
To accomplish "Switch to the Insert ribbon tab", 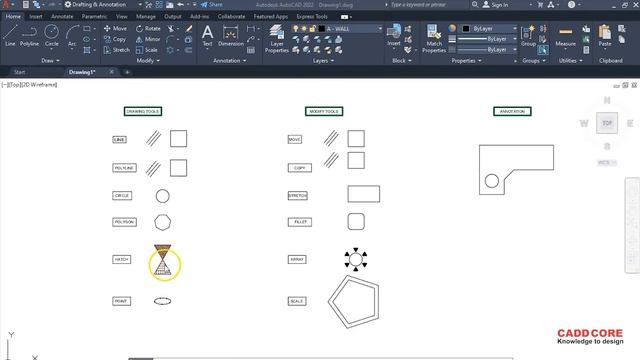I will pos(36,17).
